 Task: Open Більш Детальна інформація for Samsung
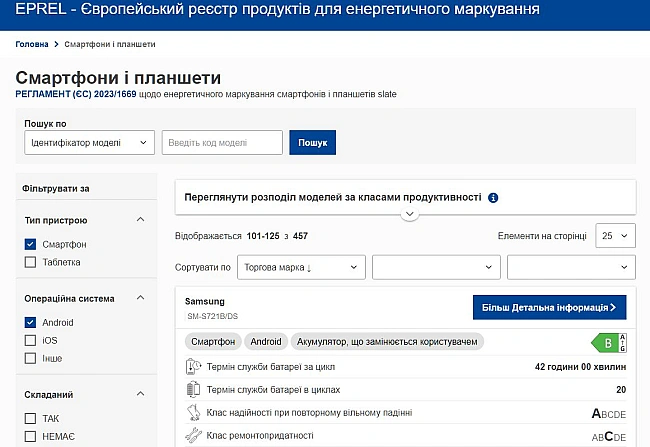tap(549, 307)
